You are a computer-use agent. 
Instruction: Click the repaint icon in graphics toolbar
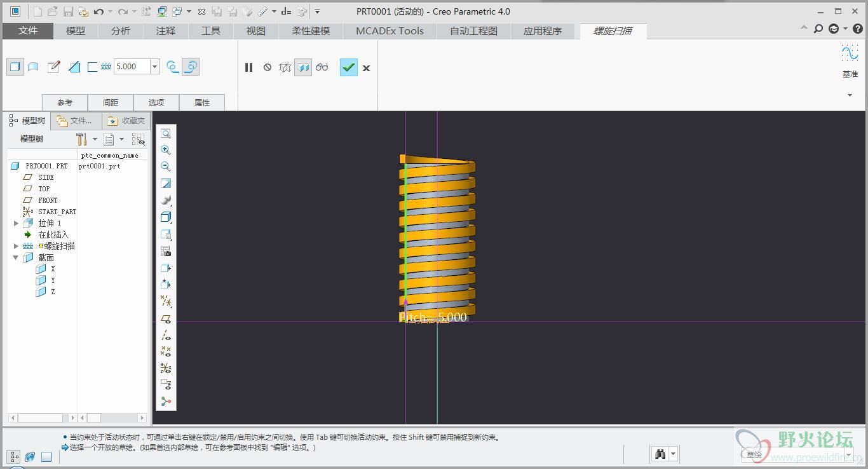(x=166, y=184)
